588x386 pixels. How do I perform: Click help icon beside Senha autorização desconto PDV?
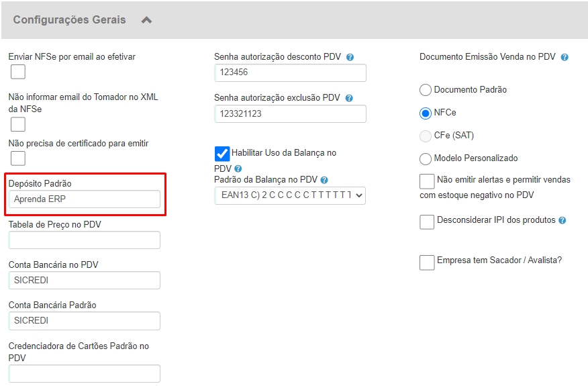pyautogui.click(x=350, y=58)
